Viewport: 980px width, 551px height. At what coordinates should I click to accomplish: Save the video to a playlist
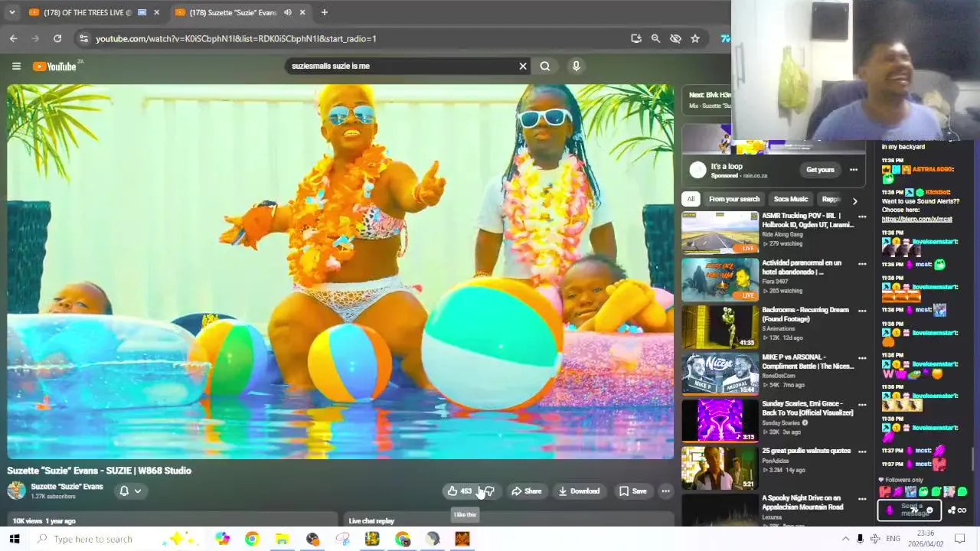point(632,491)
